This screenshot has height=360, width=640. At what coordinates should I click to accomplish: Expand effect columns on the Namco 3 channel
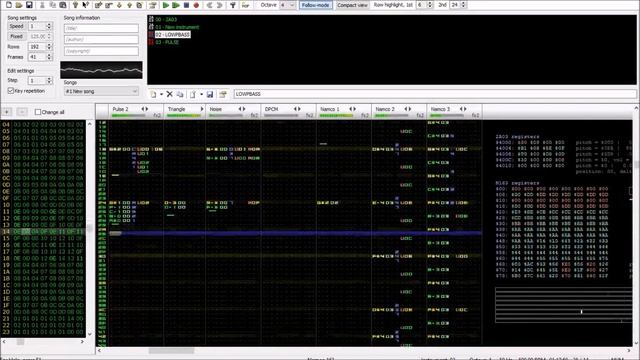point(464,109)
